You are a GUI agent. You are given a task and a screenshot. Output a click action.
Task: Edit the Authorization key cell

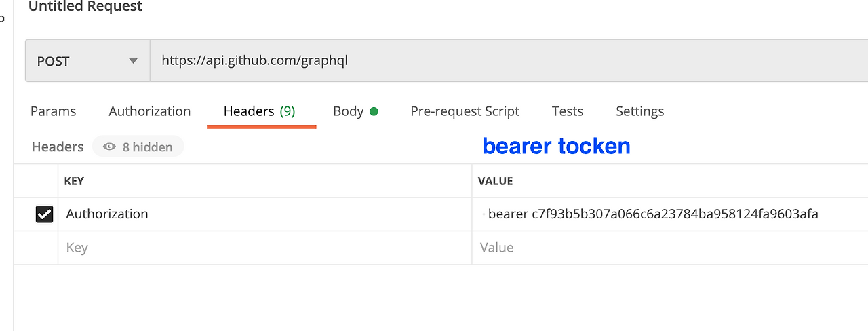pos(265,214)
